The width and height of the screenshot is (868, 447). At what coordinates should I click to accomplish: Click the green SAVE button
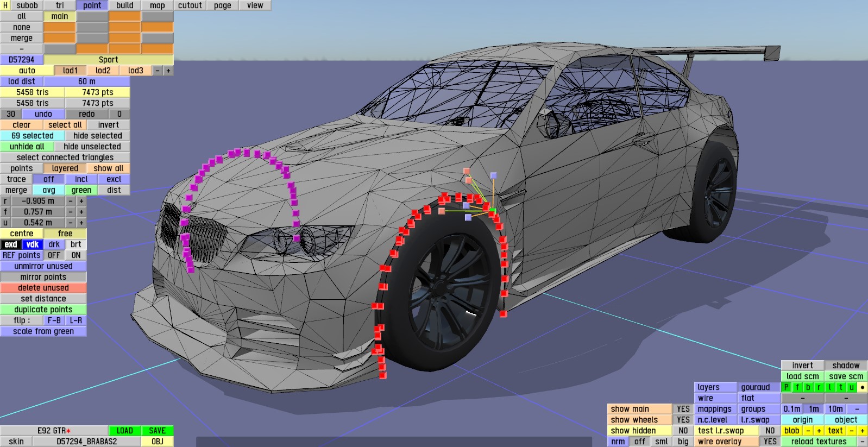(158, 431)
